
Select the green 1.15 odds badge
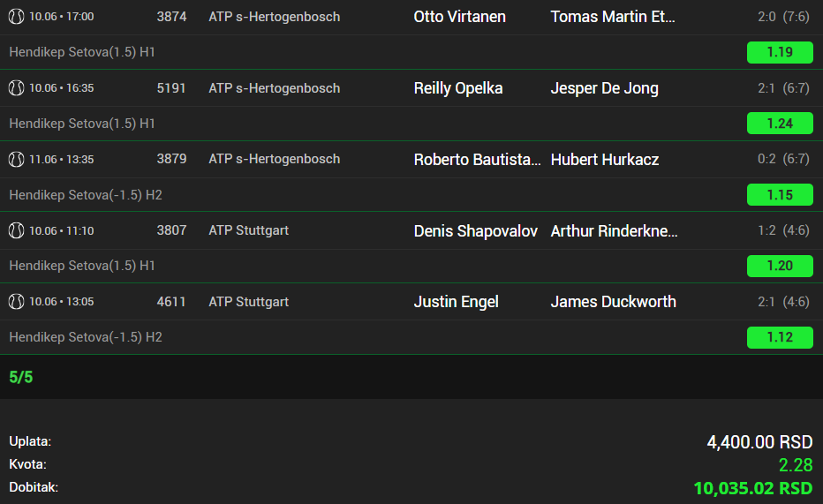(780, 195)
